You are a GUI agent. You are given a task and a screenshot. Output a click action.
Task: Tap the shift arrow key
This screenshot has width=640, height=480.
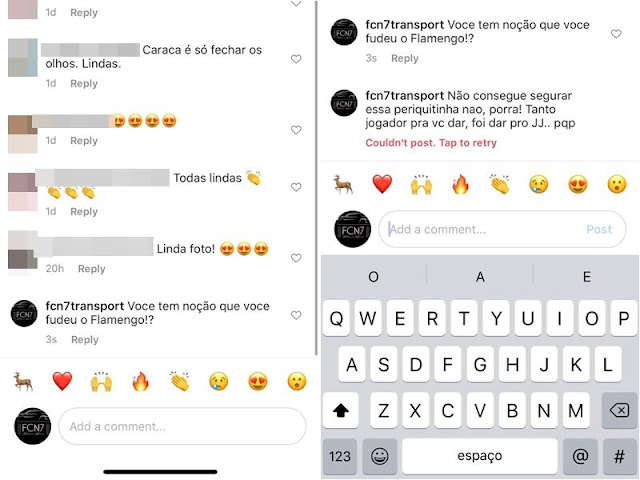pyautogui.click(x=340, y=410)
